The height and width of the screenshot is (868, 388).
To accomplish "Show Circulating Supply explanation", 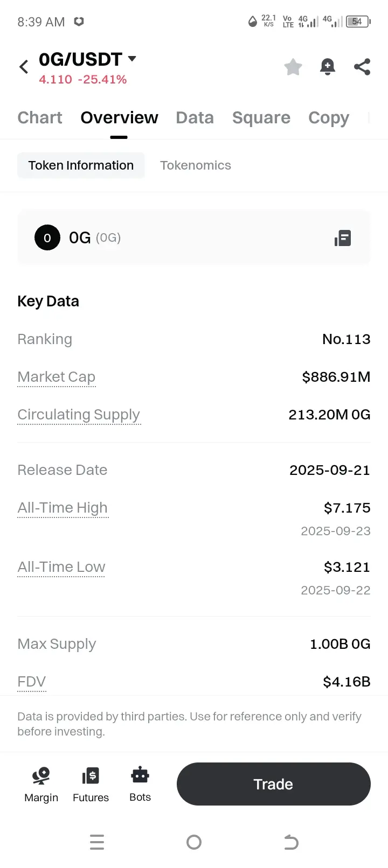I will point(79,415).
